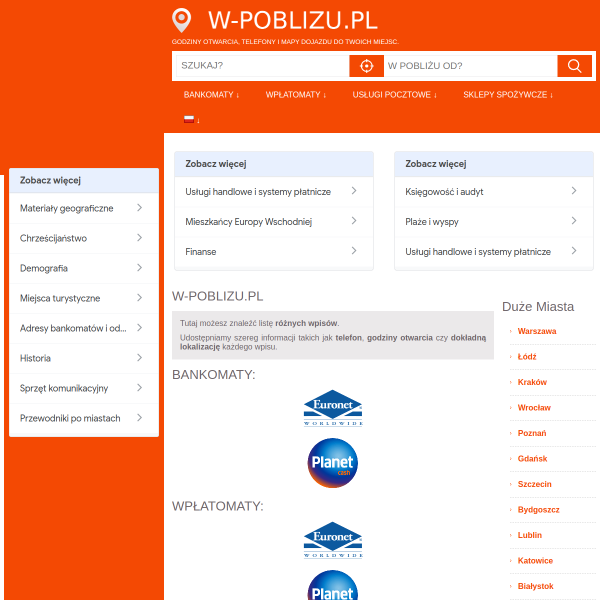
Task: Open the Kraków city link
Action: click(x=532, y=382)
